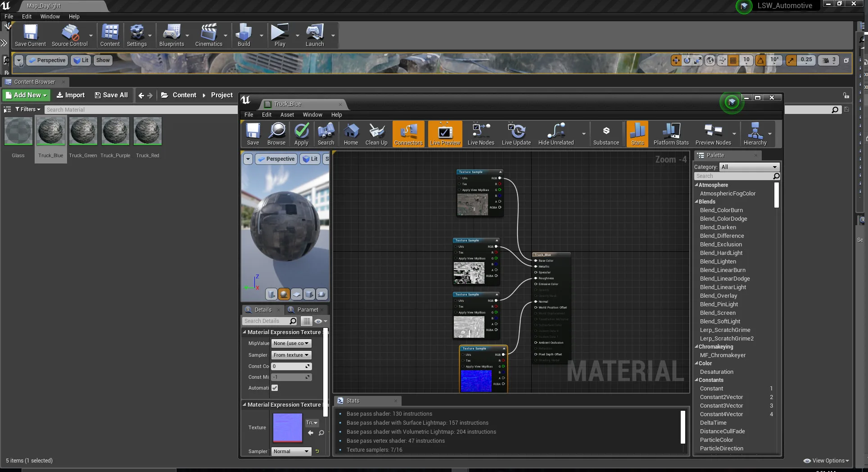Open the MipValue mode dropdown

pyautogui.click(x=291, y=343)
